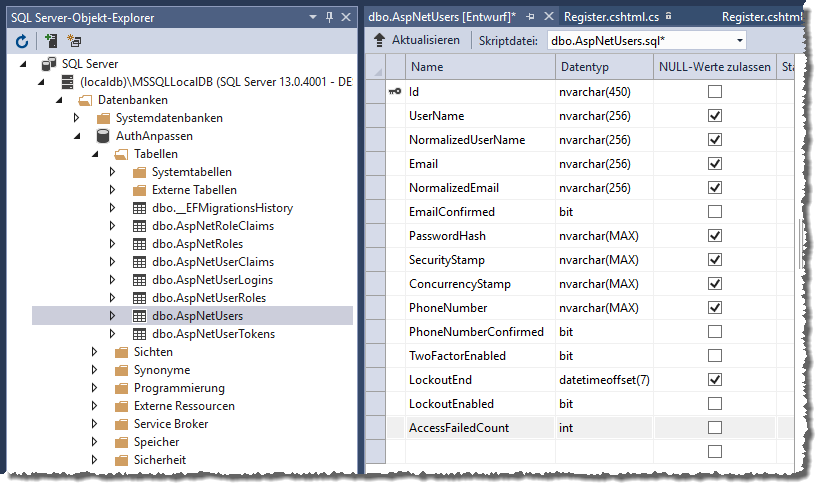Collapse the Datenbanken node
Screen dimensions: 823x491
59,100
